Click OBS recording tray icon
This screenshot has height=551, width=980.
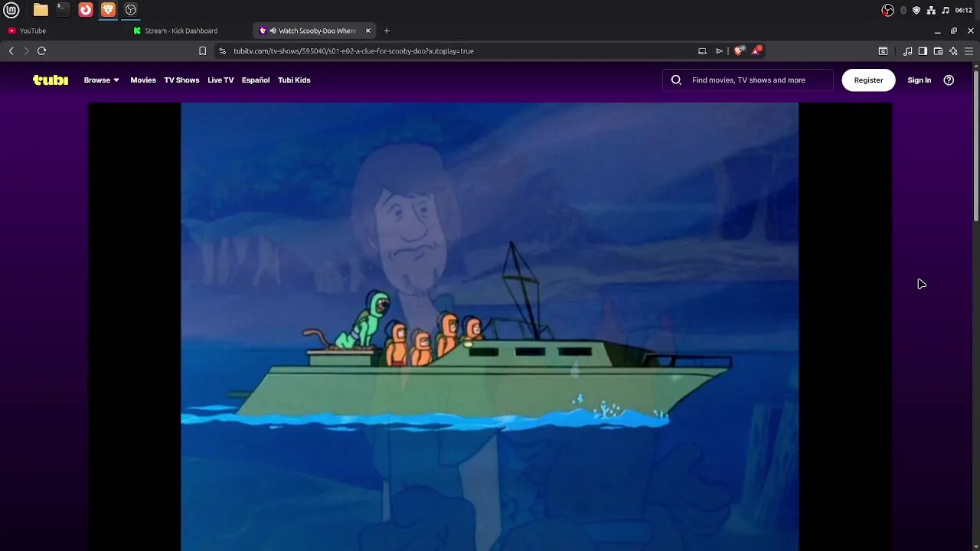click(x=887, y=10)
